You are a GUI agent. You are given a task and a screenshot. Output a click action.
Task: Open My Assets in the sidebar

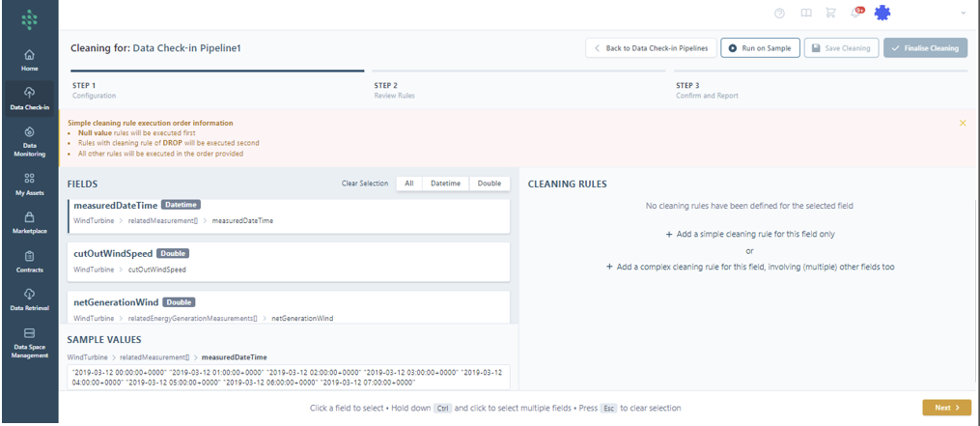pyautogui.click(x=29, y=184)
